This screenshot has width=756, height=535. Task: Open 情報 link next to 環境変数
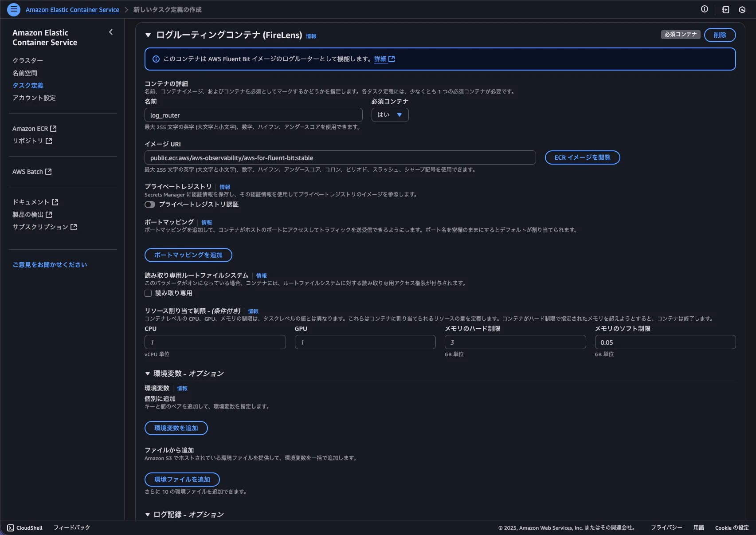tap(182, 389)
